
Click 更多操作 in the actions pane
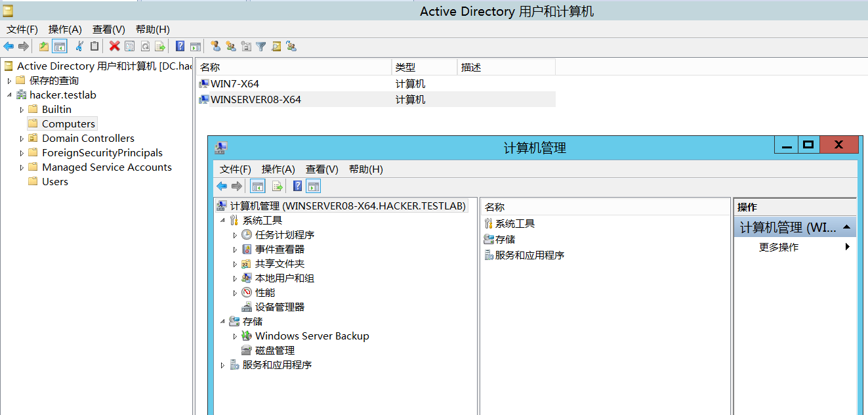(779, 247)
